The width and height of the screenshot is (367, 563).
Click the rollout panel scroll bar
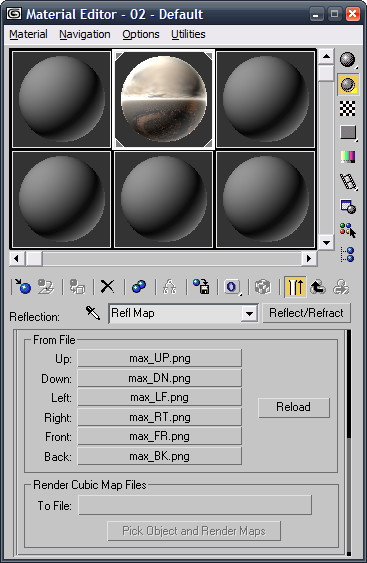point(348,384)
